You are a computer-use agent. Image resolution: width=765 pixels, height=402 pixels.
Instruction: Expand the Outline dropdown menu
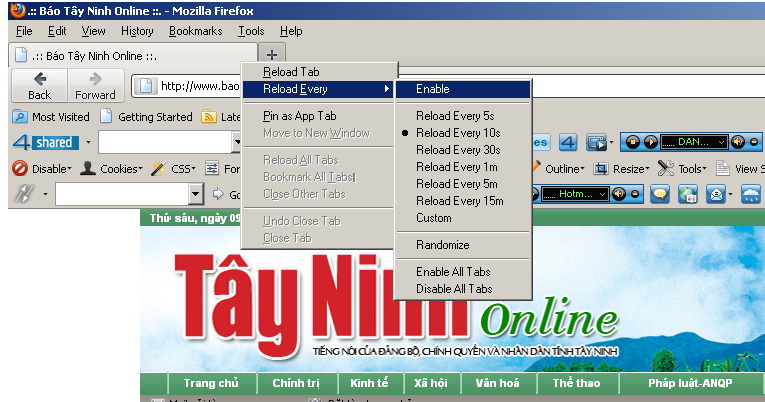583,169
